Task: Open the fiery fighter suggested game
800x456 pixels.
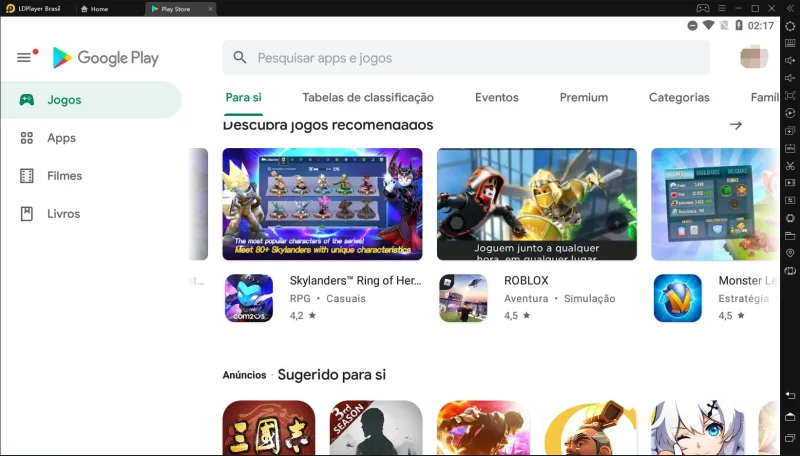Action: tap(483, 428)
